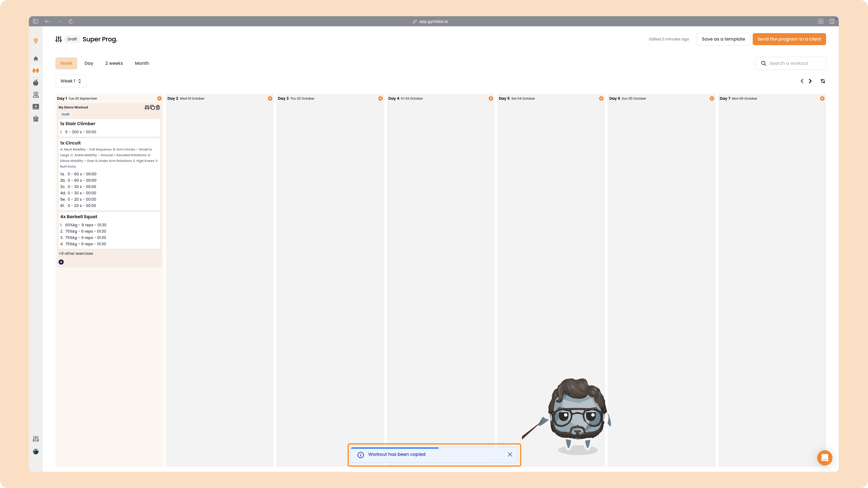Click Send the program to a client

pyautogui.click(x=789, y=39)
